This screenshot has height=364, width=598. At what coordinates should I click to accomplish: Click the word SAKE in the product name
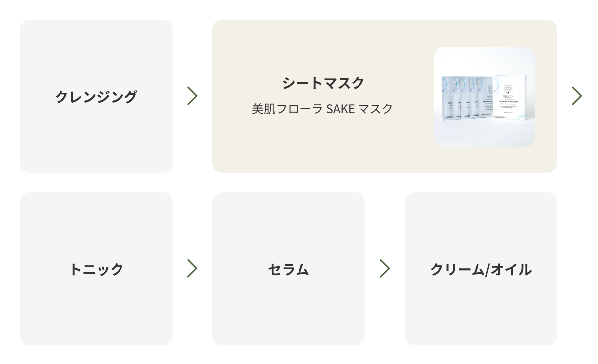point(341,109)
